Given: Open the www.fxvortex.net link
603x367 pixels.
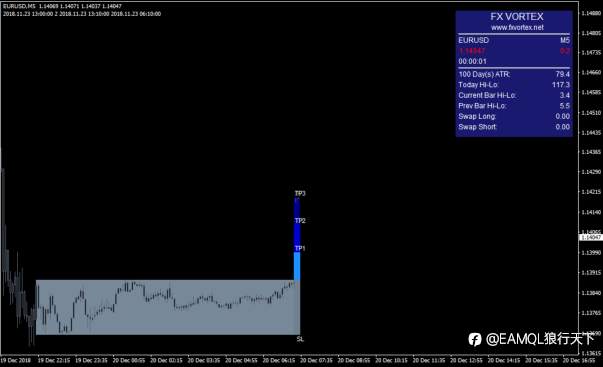Looking at the screenshot, I should point(517,28).
